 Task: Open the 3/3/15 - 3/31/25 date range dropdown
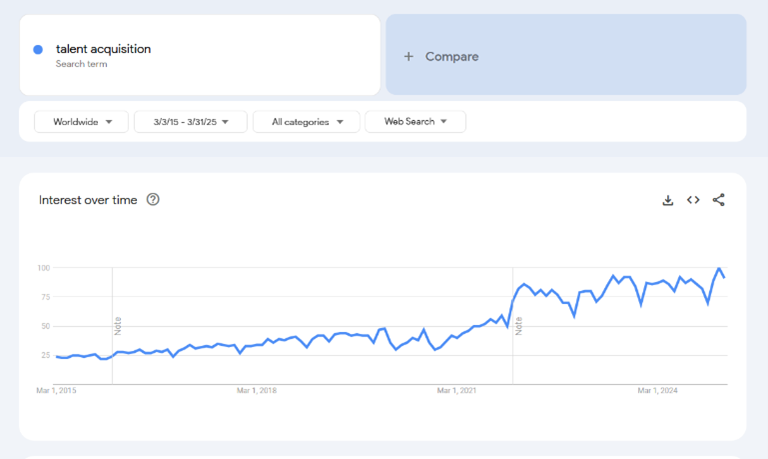click(191, 121)
